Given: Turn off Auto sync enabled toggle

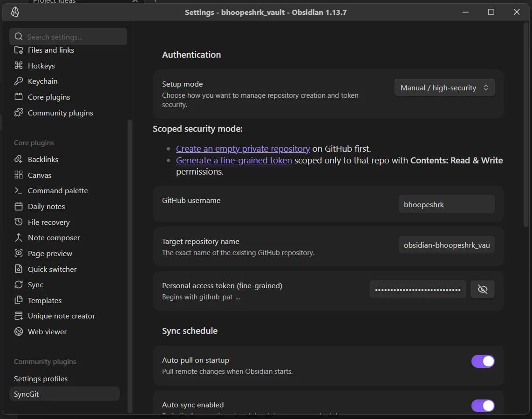Looking at the screenshot, I should coord(483,405).
